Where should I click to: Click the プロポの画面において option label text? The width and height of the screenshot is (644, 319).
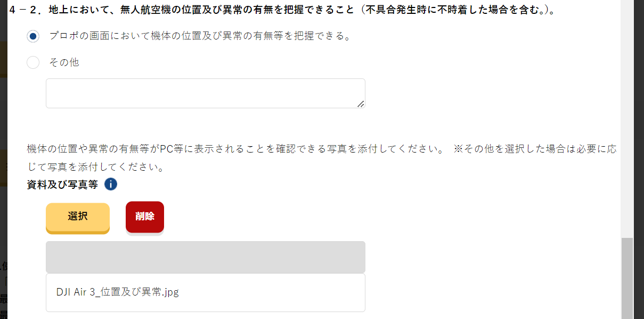(x=199, y=36)
